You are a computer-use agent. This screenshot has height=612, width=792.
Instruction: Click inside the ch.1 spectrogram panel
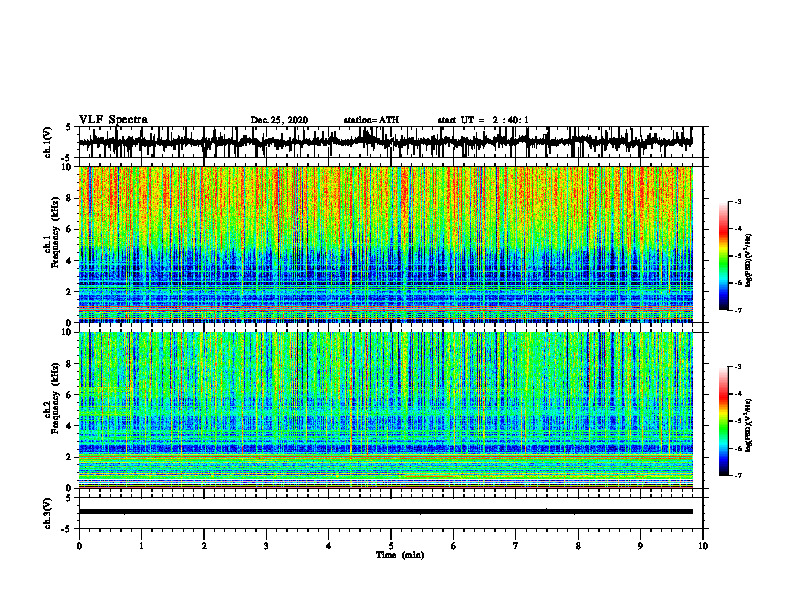pyautogui.click(x=385, y=244)
